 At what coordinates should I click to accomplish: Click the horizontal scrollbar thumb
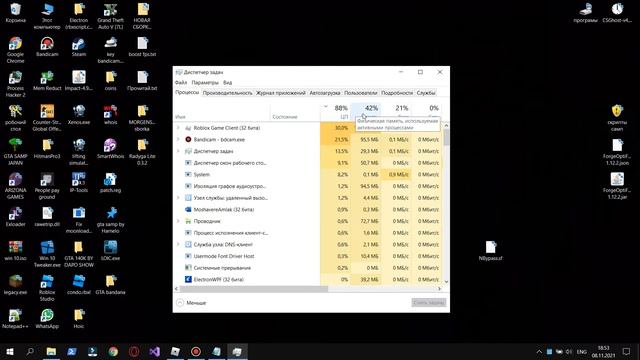[x=253, y=289]
